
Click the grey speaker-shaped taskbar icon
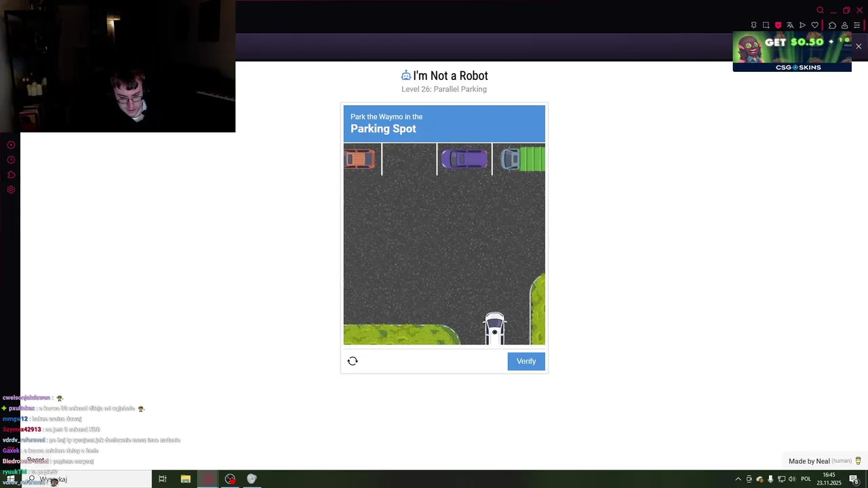coord(252,479)
